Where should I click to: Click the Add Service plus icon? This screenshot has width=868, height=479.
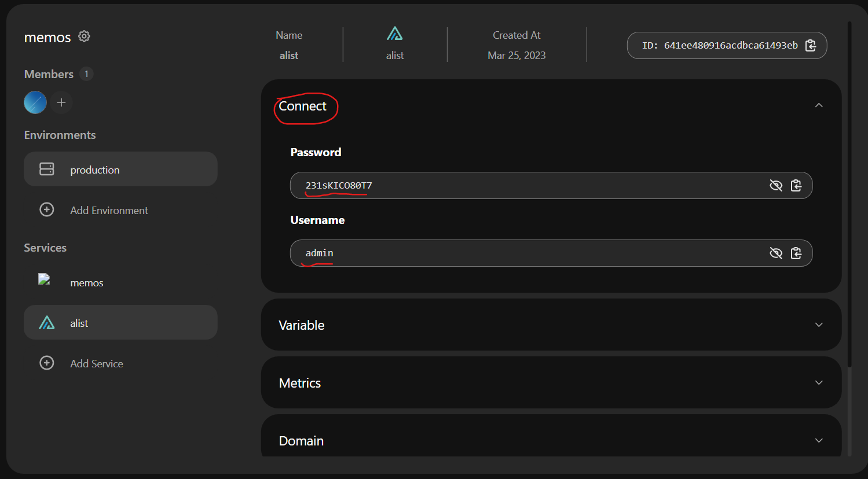pos(47,363)
